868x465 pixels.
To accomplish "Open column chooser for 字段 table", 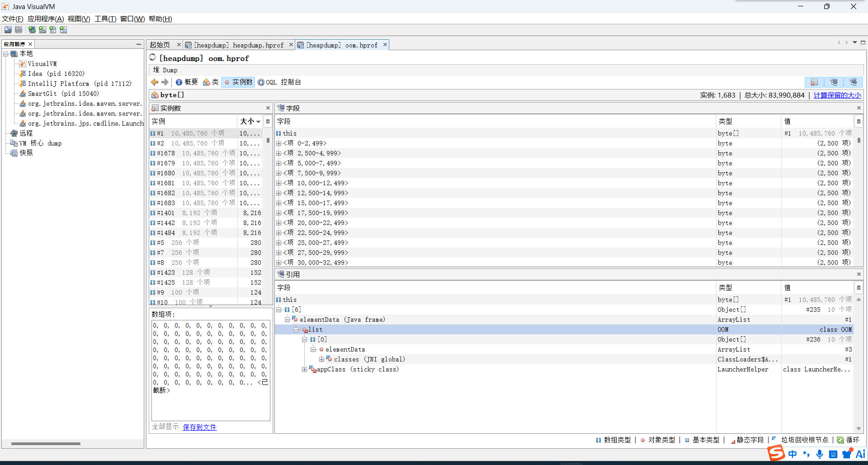I will [x=859, y=122].
